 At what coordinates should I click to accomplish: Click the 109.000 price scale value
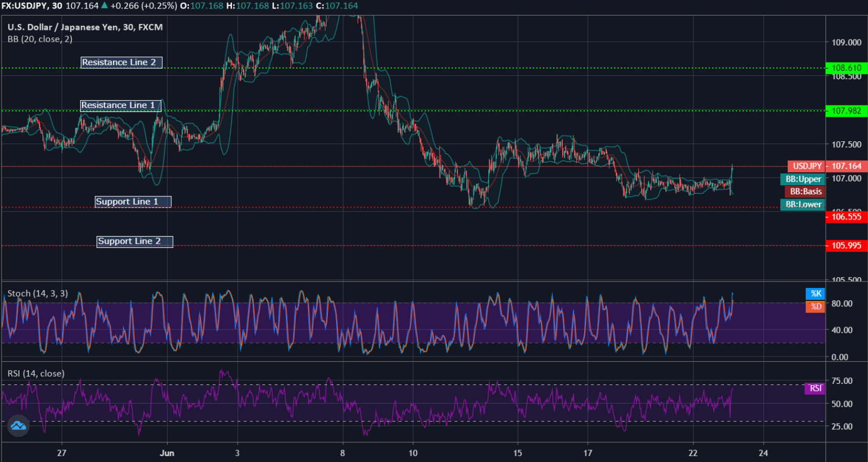tap(847, 42)
